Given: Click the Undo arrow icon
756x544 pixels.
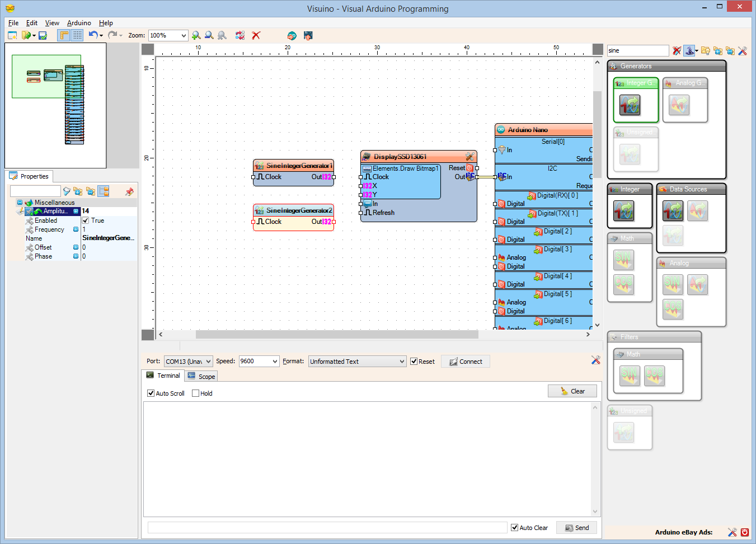Looking at the screenshot, I should pos(93,35).
